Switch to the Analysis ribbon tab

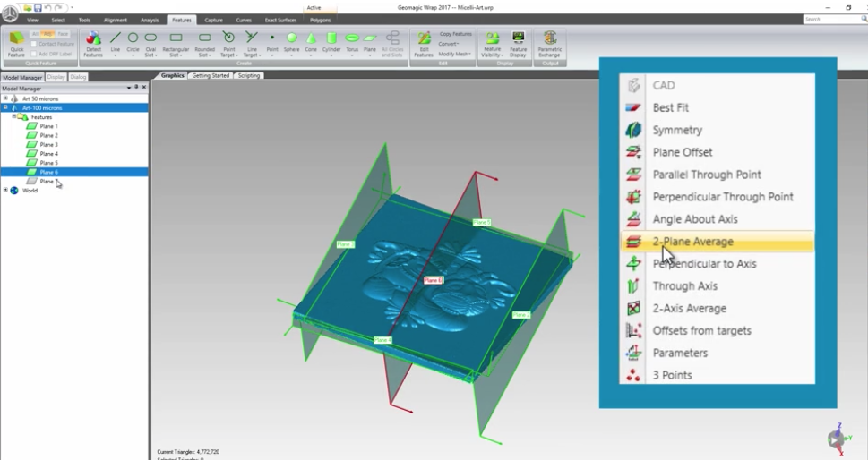point(150,20)
